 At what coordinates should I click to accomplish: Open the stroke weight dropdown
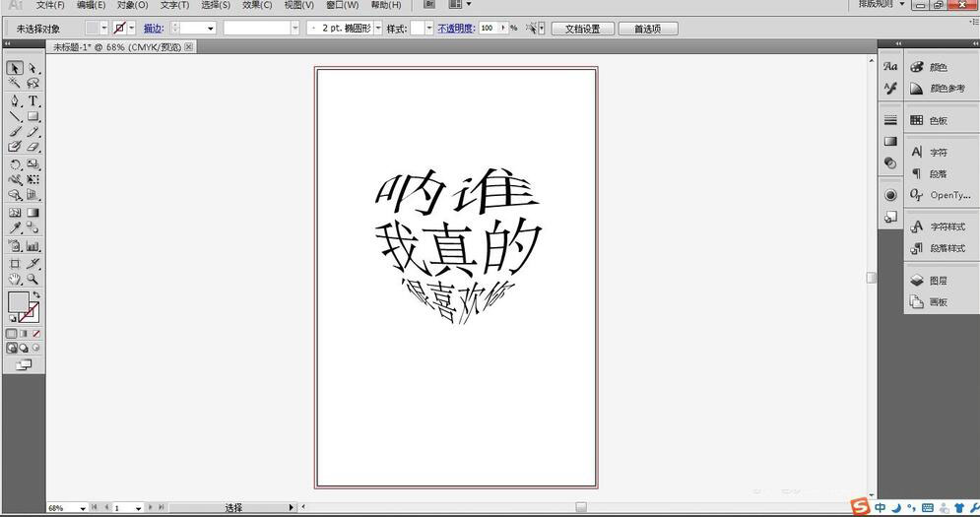point(210,29)
